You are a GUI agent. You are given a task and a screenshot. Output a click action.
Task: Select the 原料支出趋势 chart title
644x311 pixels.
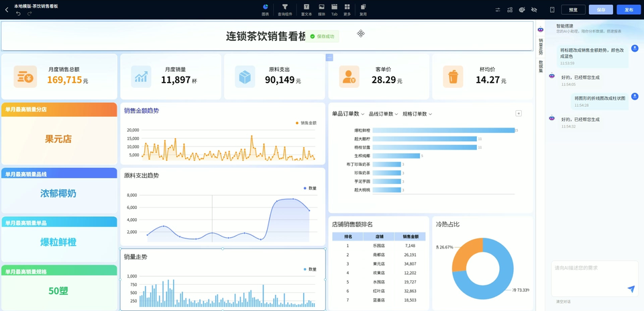pos(142,176)
